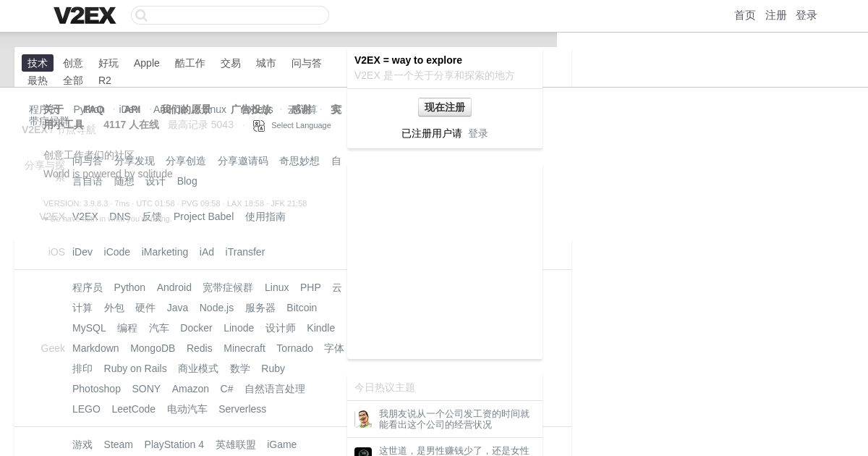Open Steam node link
This screenshot has width=868, height=456.
coord(118,444)
